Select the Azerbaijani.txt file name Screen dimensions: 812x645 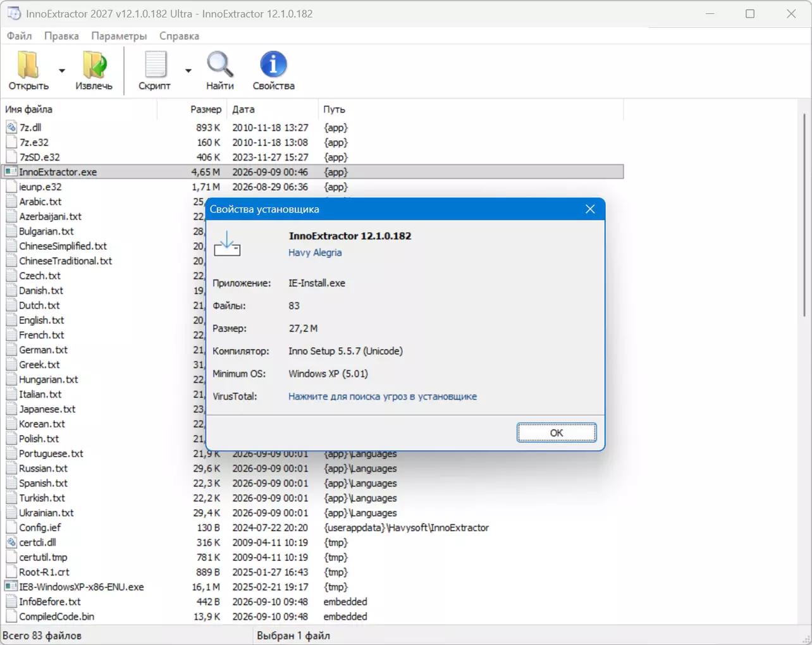(x=50, y=216)
